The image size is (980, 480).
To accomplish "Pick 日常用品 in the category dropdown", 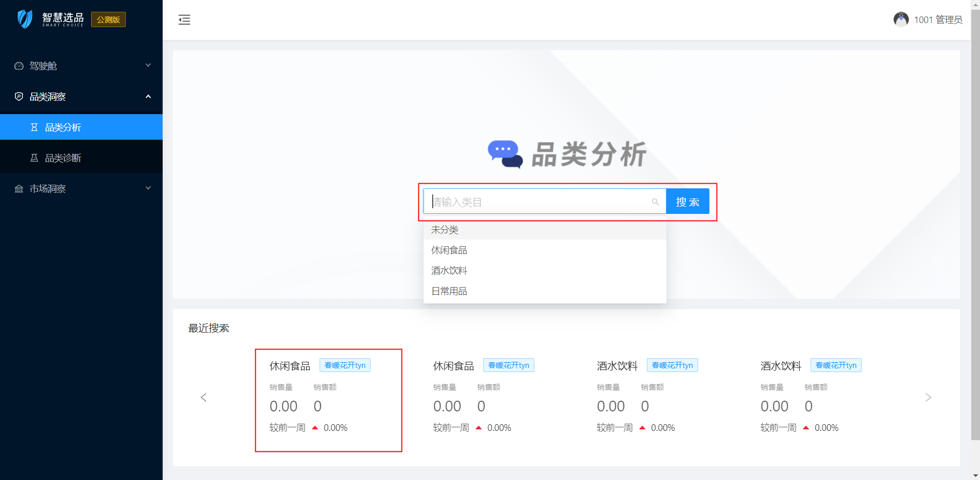I will click(x=449, y=291).
